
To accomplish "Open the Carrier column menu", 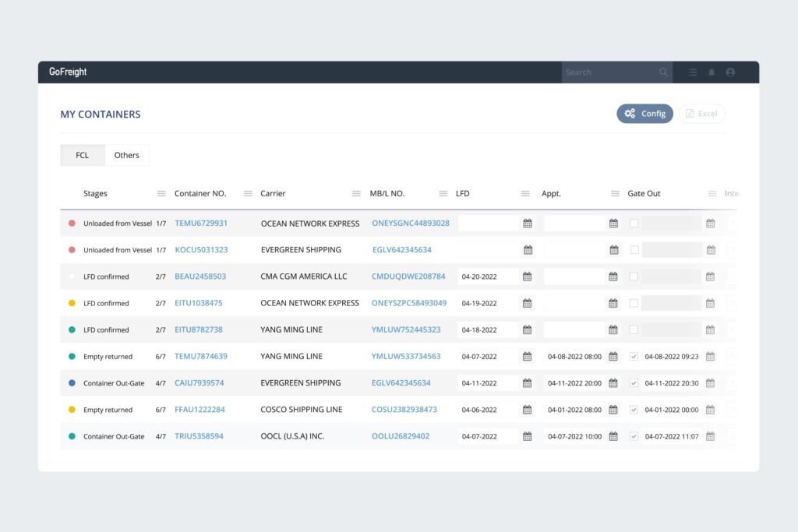I will click(356, 194).
